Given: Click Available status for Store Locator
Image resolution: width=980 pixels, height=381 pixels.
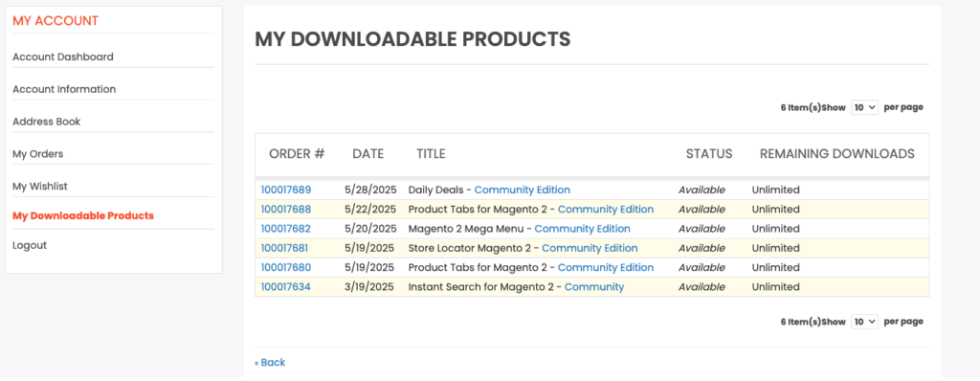Looking at the screenshot, I should tap(702, 248).
